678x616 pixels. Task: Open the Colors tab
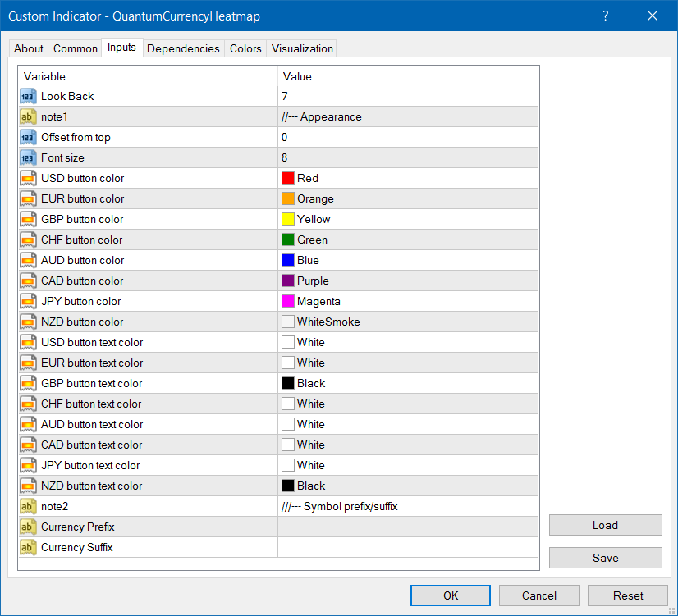[245, 49]
